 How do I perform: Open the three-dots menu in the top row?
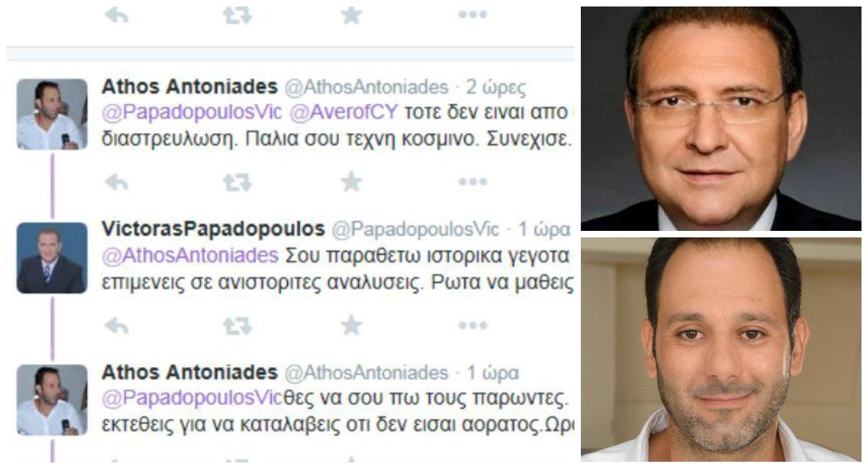(x=472, y=15)
